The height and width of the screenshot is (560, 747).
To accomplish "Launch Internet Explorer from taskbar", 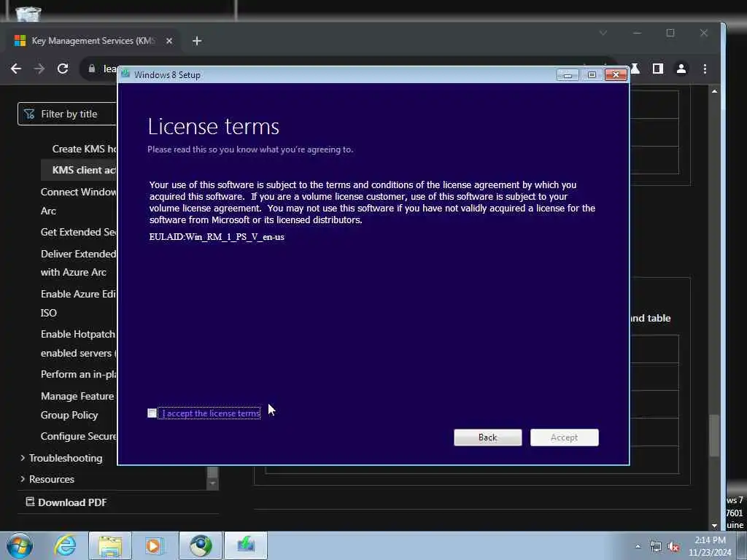I will point(65,545).
